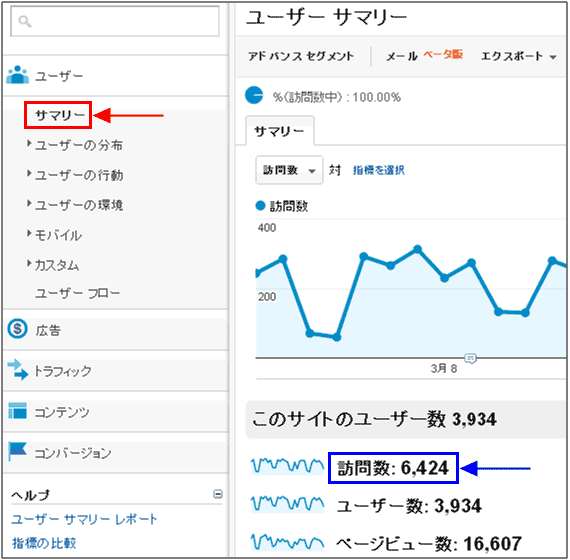570x560 pixels.
Task: Click the segment pie chart icon
Action: (x=254, y=95)
